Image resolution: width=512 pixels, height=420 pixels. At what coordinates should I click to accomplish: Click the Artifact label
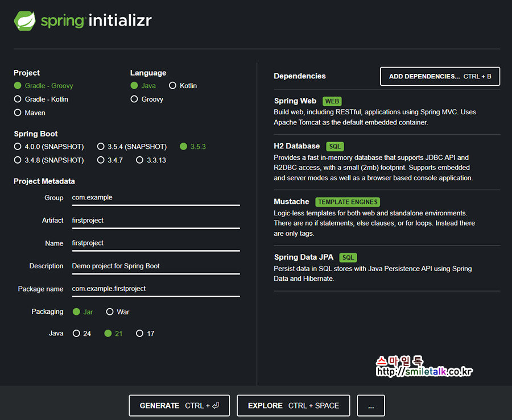(x=52, y=221)
